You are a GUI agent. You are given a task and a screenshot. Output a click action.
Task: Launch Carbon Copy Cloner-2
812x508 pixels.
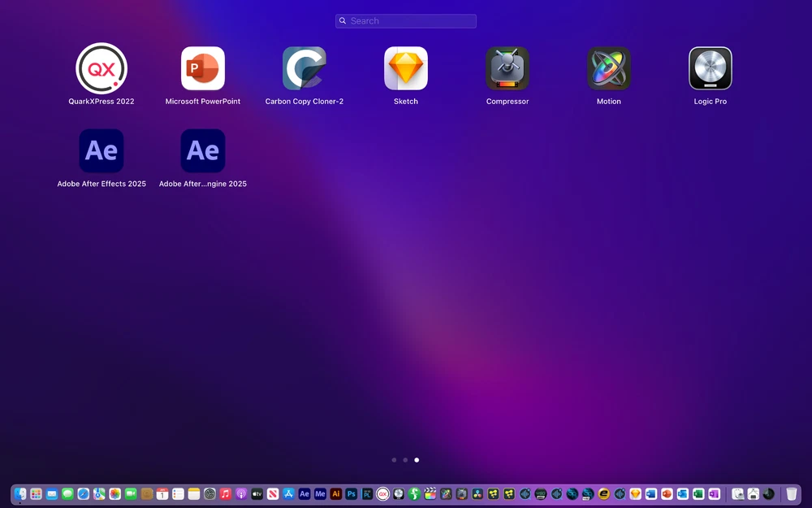(304, 69)
